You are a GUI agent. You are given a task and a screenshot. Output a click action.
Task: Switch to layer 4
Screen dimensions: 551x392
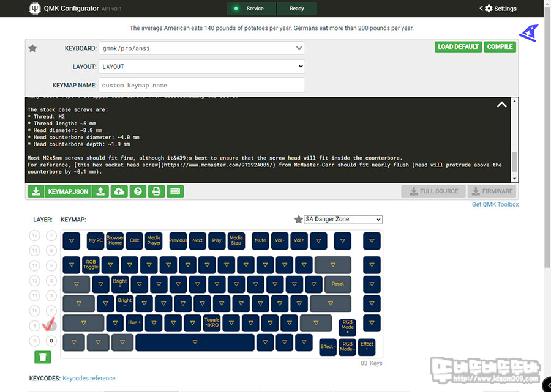(x=51, y=281)
